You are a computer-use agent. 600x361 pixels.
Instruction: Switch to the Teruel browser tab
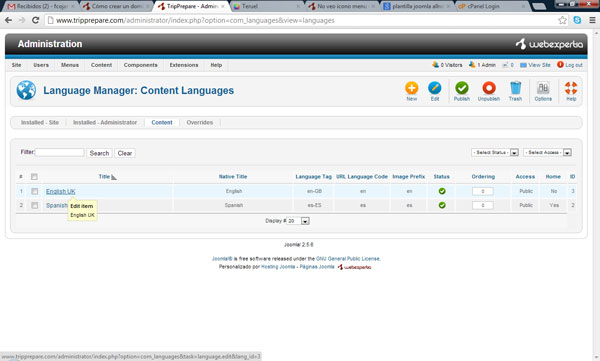pos(267,7)
